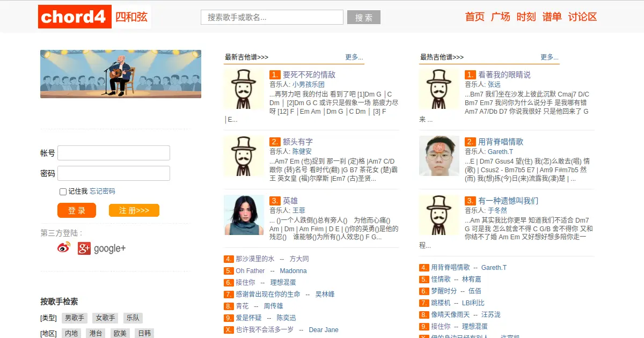
Task: Open 王菲 photo thumbnail for 英雄
Action: pos(244,215)
